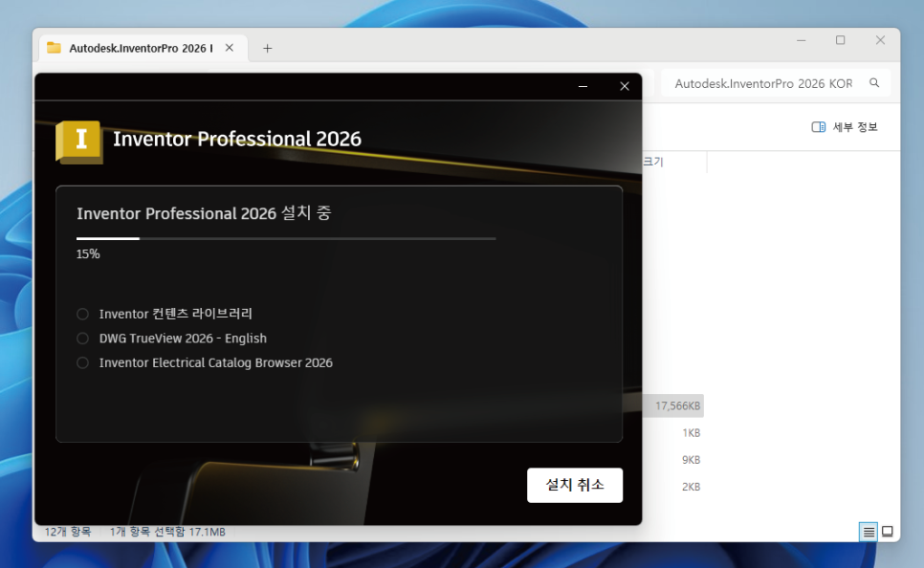Click the 15% progress text
This screenshot has height=568, width=924.
88,254
